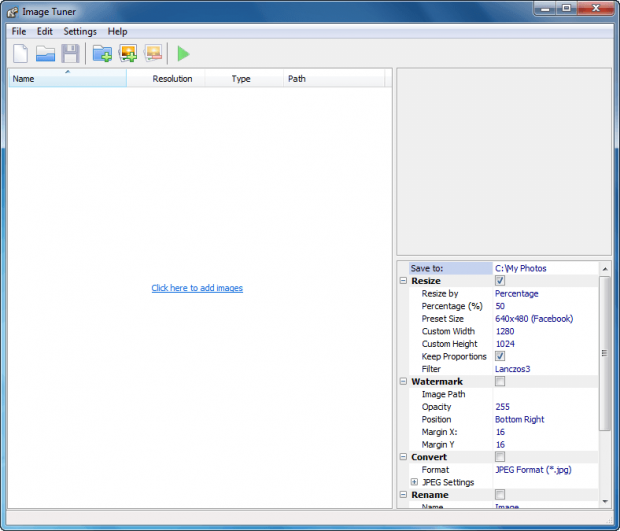Click the New task list icon

20,54
